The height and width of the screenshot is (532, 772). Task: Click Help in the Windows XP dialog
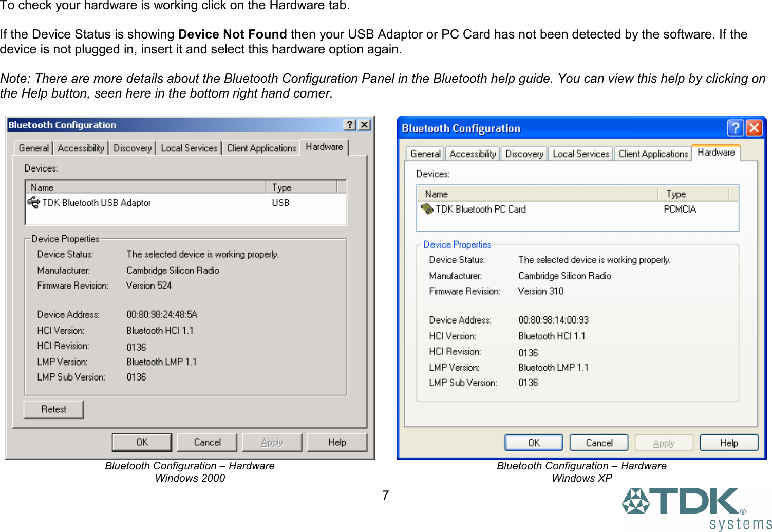tap(729, 443)
